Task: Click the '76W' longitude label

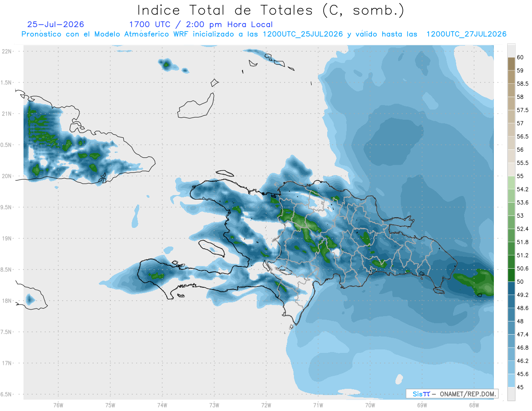Action: pos(58,405)
